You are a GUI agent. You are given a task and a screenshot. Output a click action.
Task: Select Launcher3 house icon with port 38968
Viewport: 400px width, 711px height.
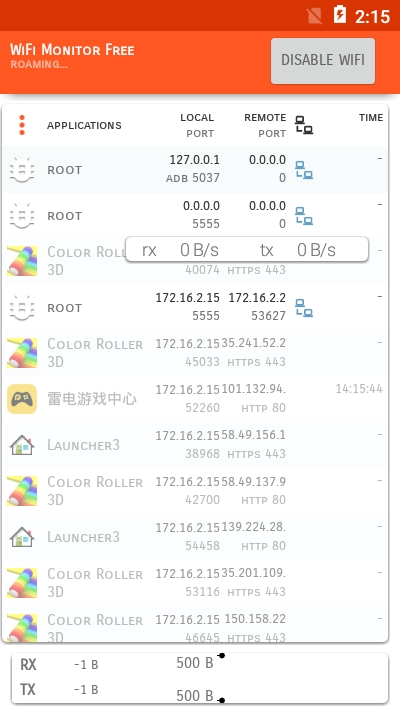coord(22,445)
